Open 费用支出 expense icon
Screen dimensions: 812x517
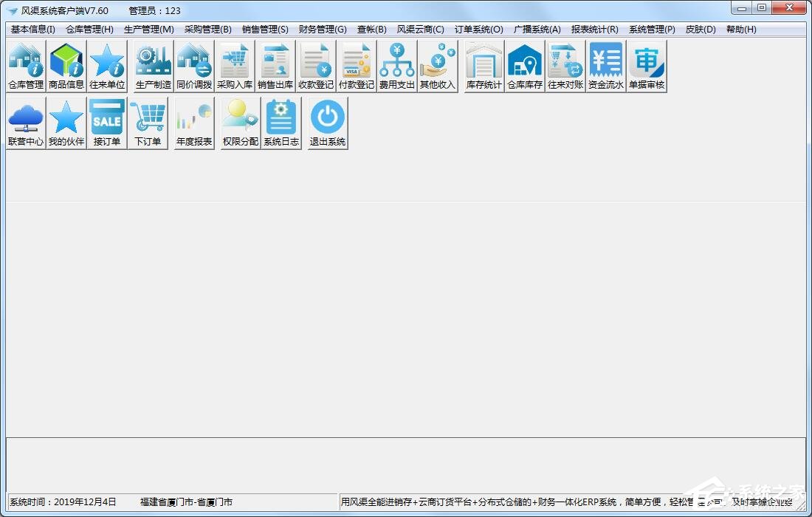click(x=397, y=66)
